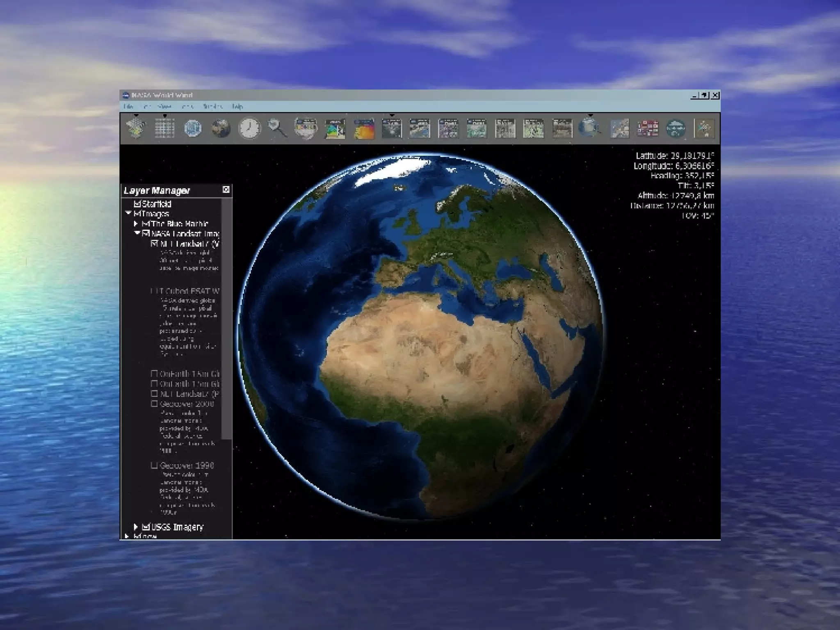Screen dimensions: 840x630
Task: Enable the Geocover 2000 layer checkbox
Action: coord(154,404)
